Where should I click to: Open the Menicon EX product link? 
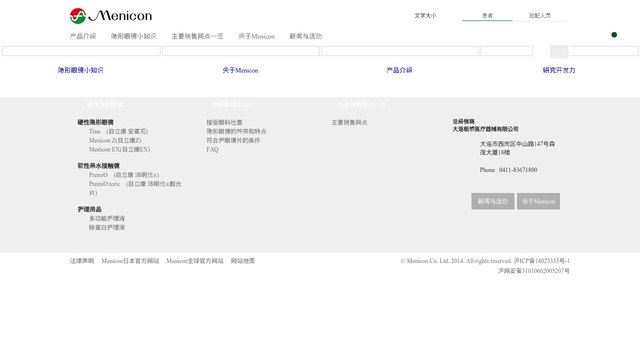[119, 149]
